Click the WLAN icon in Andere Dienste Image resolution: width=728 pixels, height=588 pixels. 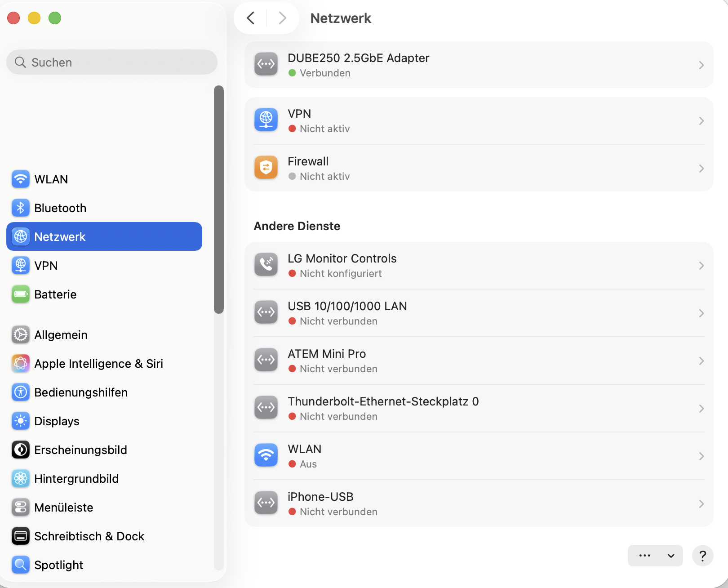pos(266,455)
